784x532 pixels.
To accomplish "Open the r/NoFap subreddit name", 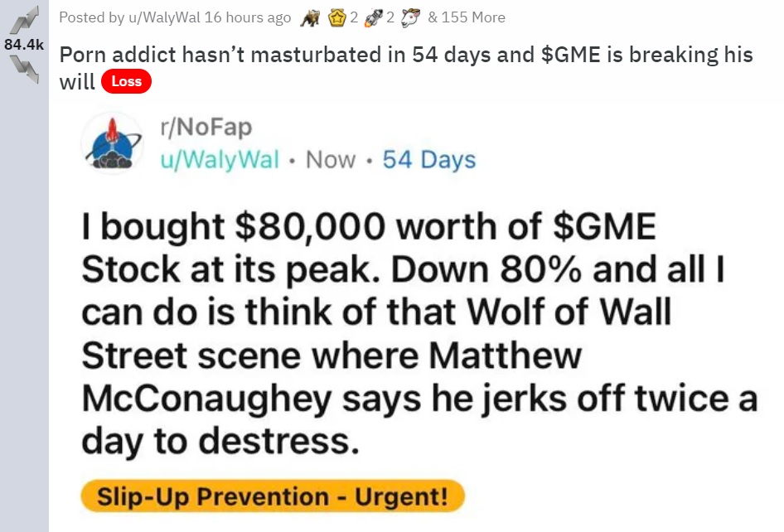I will pos(206,127).
